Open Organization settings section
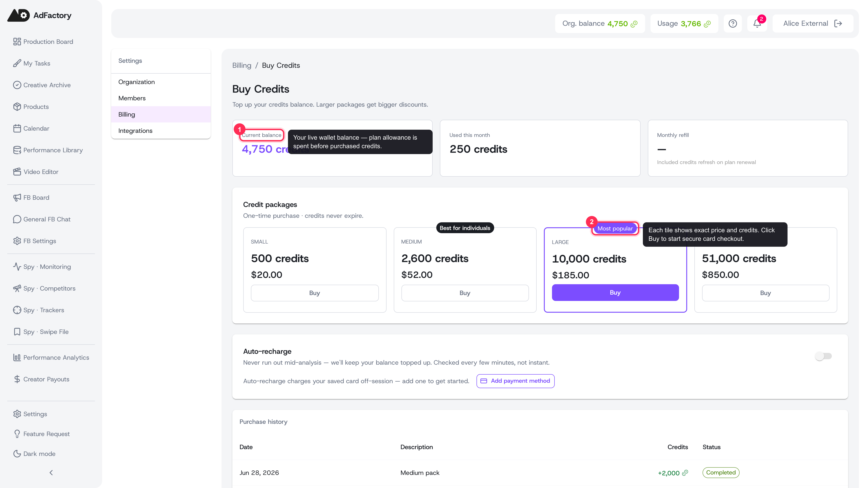 click(x=161, y=82)
